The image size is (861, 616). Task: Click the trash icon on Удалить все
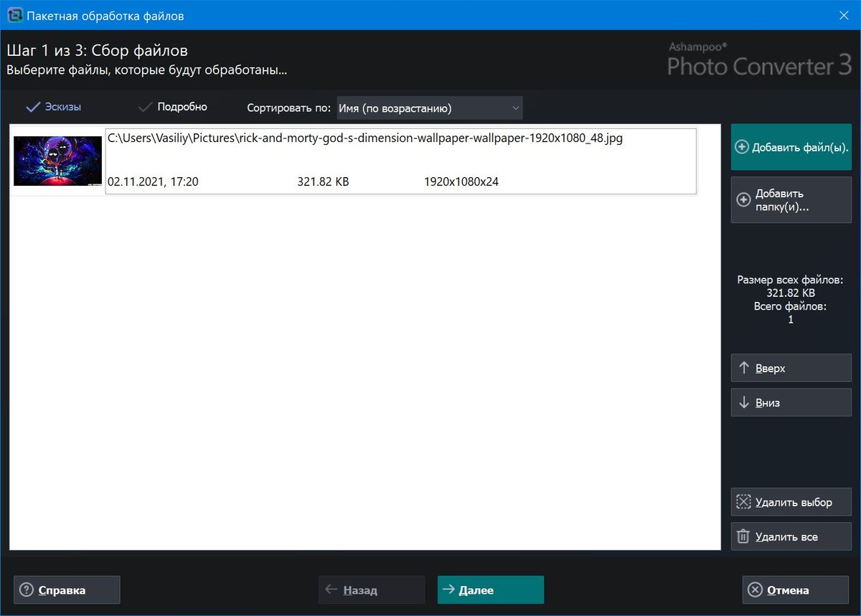click(743, 536)
